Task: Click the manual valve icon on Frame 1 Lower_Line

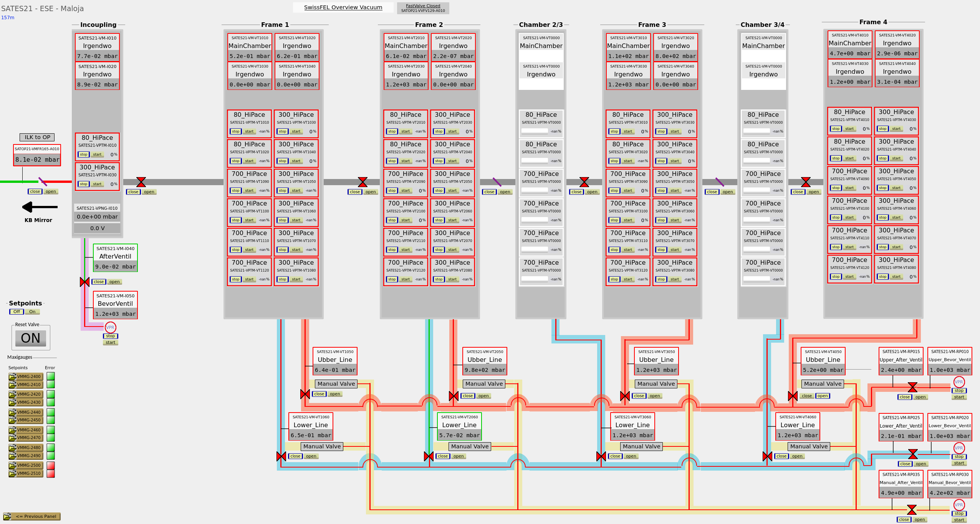Action: pyautogui.click(x=281, y=456)
